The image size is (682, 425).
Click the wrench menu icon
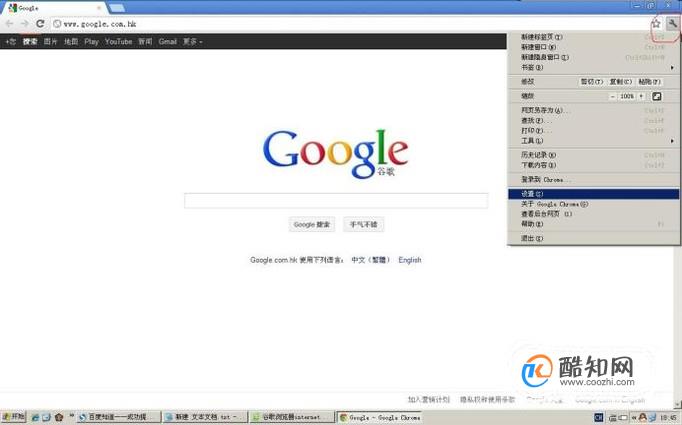(672, 24)
